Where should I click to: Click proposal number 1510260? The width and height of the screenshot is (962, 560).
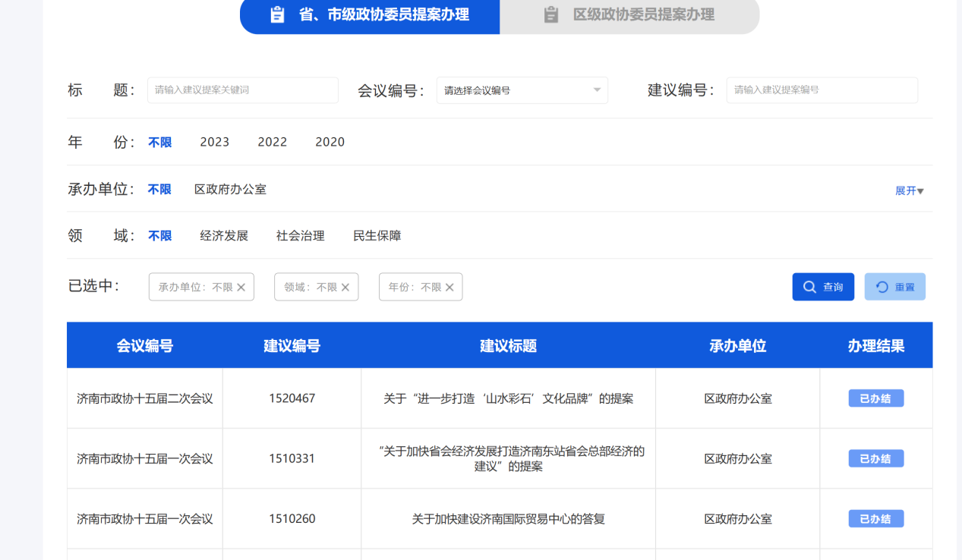[x=292, y=519]
